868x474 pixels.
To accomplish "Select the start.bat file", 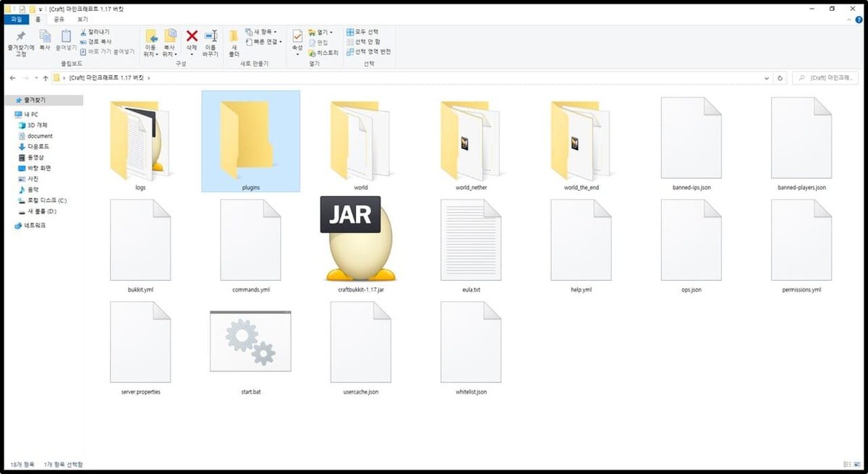I will coord(251,351).
